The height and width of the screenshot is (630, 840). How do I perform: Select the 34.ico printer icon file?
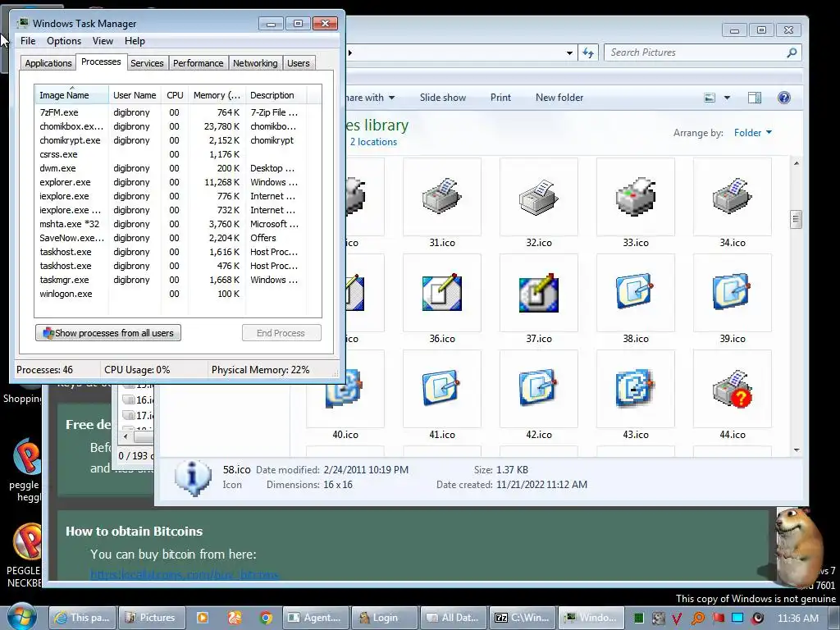tap(733, 197)
